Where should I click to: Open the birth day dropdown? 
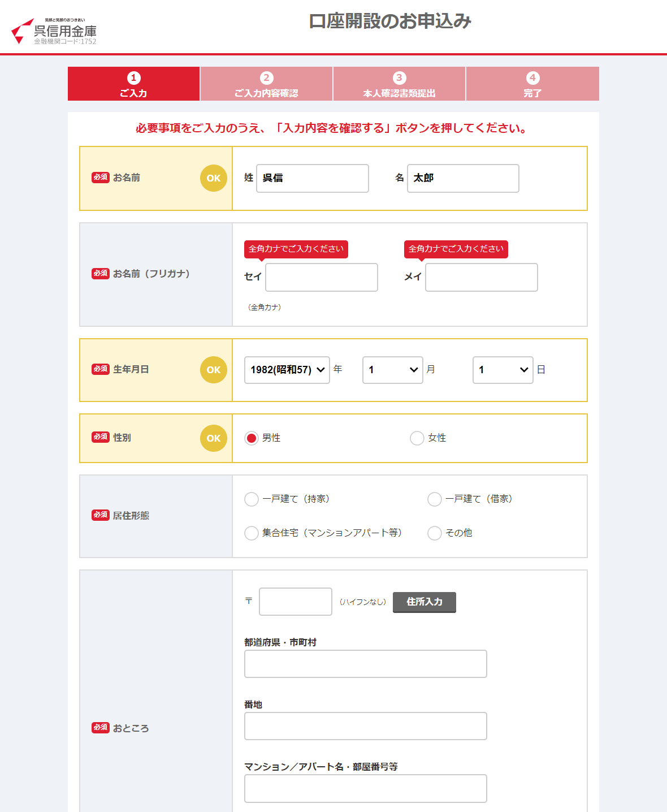click(503, 370)
